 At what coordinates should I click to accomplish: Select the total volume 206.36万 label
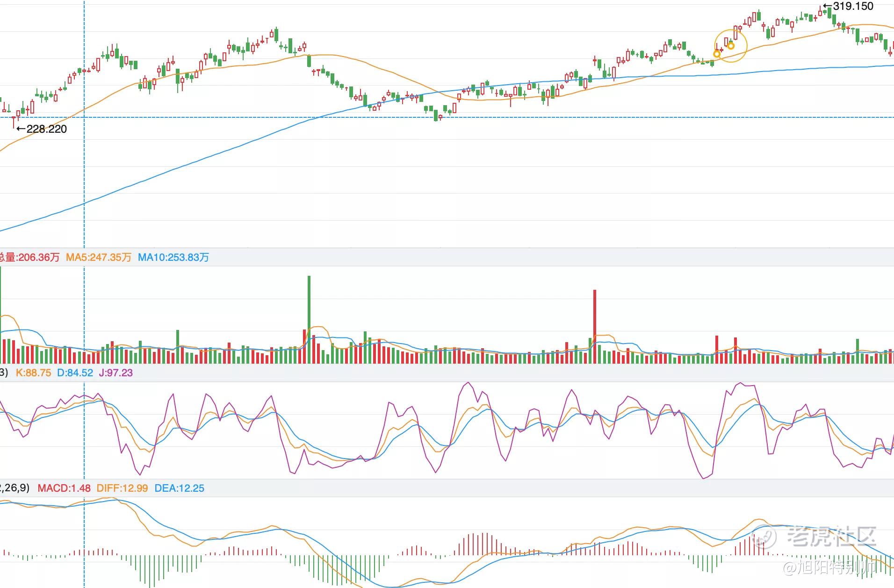click(29, 258)
